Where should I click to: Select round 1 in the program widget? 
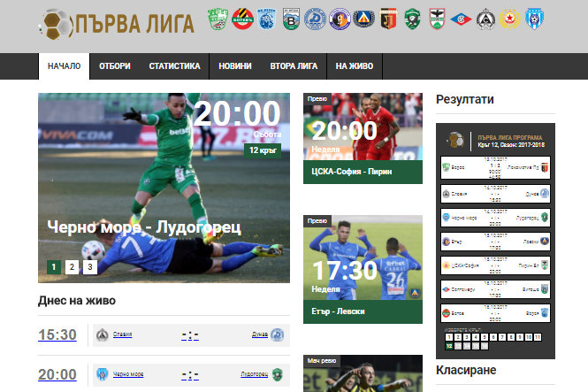[448, 337]
